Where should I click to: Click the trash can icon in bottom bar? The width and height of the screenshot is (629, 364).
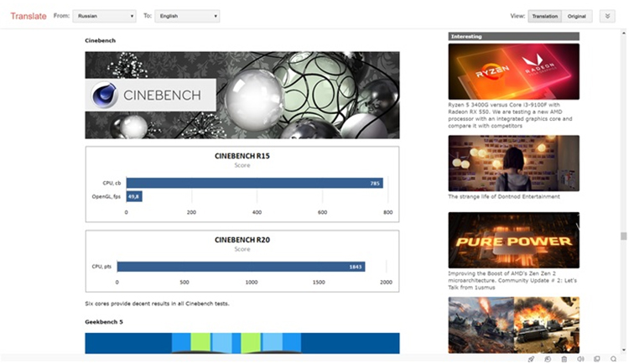[564, 359]
